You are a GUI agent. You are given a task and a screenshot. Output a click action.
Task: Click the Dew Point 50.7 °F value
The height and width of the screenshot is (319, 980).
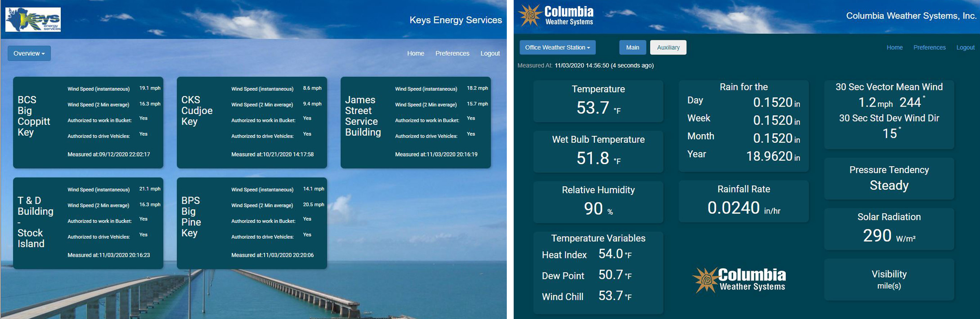(x=615, y=275)
